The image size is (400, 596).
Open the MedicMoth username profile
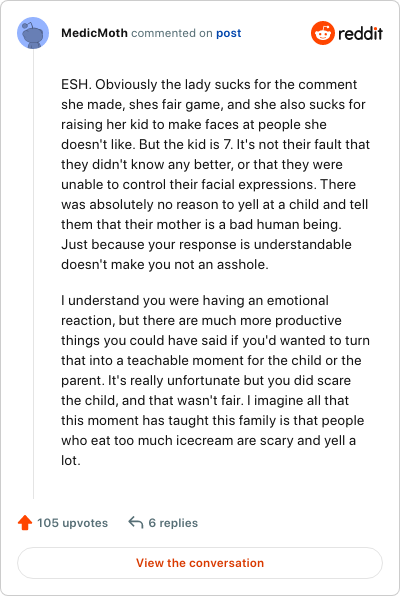coord(94,33)
